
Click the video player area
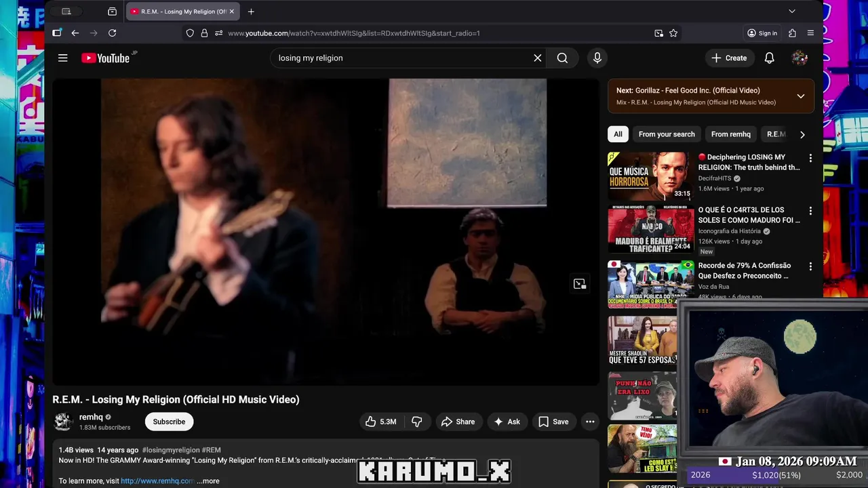[325, 232]
